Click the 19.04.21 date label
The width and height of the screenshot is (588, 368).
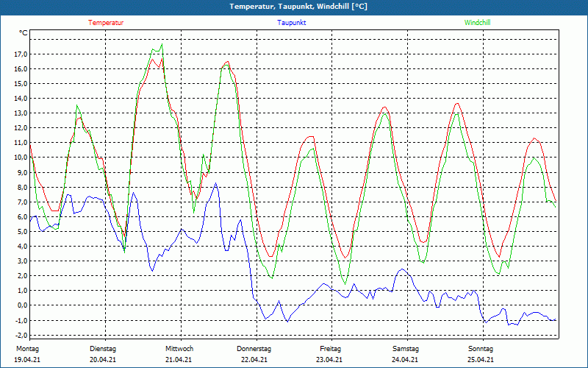(x=27, y=359)
